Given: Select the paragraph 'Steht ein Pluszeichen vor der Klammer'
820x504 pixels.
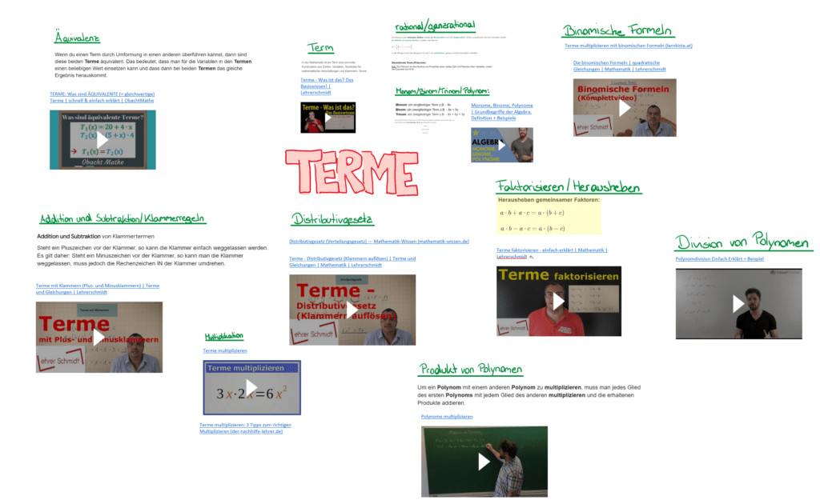Looking at the screenshot, I should coord(152,256).
